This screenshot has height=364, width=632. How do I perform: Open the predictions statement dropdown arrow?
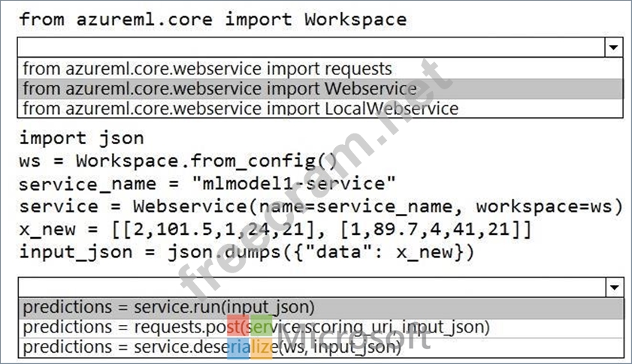point(615,287)
